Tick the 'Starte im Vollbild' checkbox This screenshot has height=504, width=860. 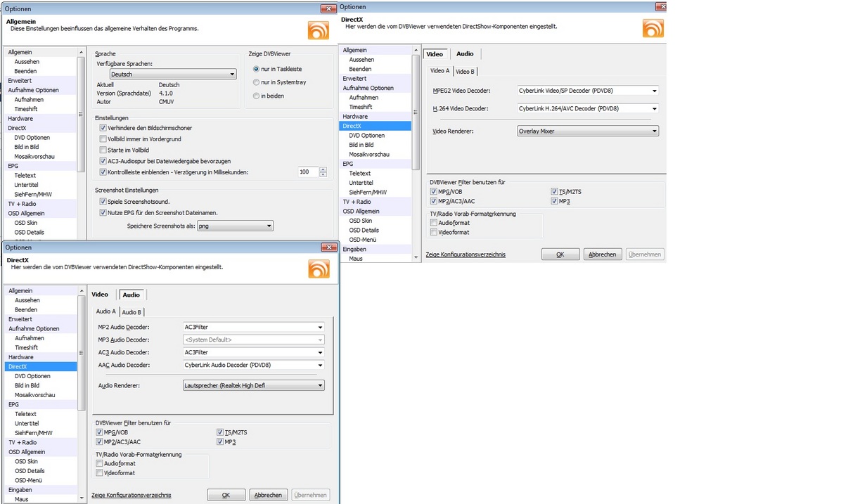coord(103,150)
